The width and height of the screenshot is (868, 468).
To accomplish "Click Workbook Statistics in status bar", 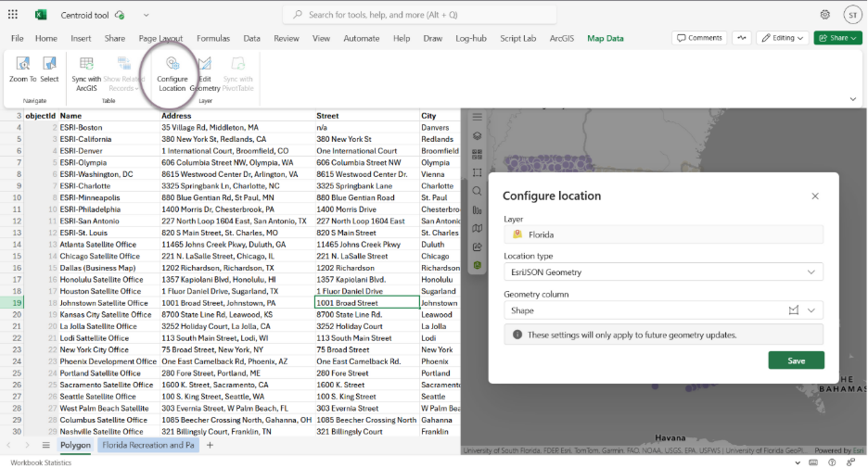I will 41,462.
